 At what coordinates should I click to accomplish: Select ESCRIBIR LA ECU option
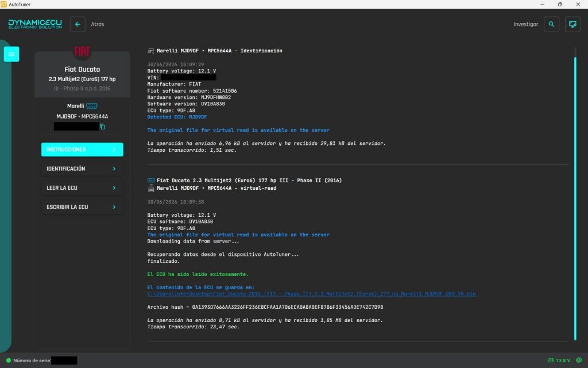82,207
